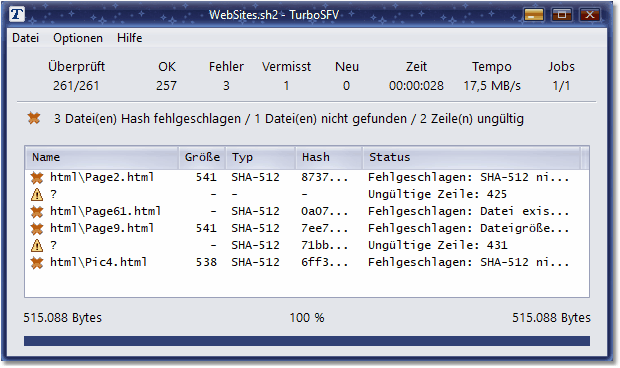Open the Optionen menu
The height and width of the screenshot is (368, 620).
tap(78, 38)
